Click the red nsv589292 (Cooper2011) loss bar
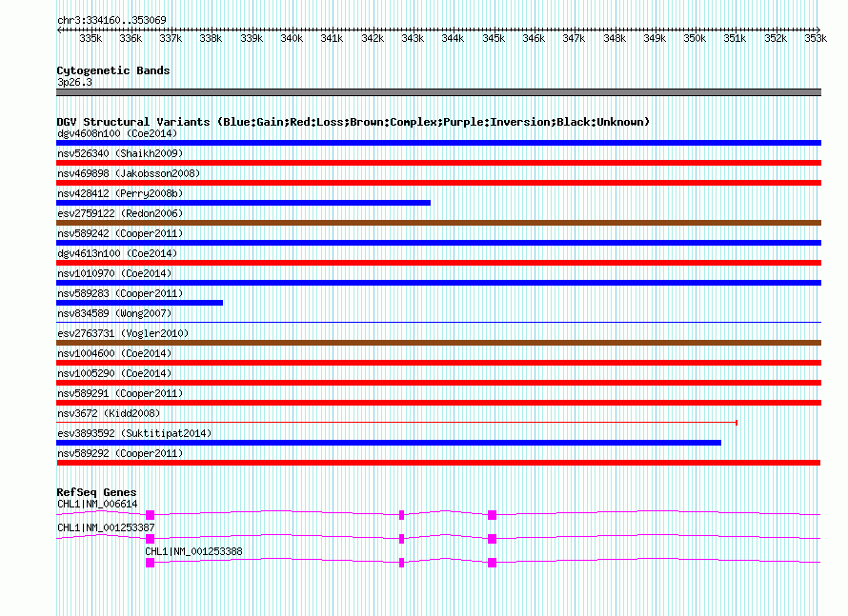Screen dimensions: 848x616 (x=438, y=463)
